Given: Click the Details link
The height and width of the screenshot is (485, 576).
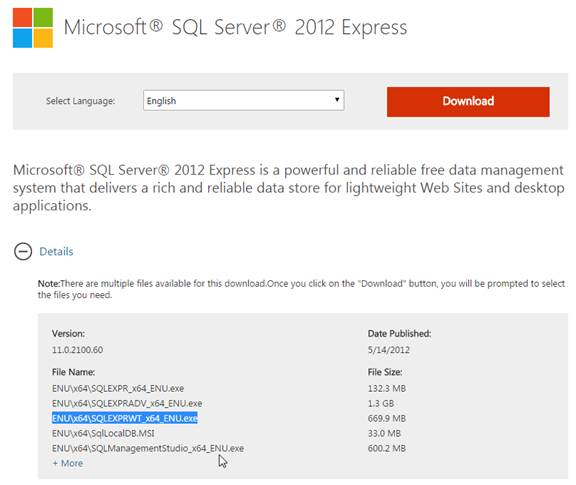Looking at the screenshot, I should coord(56,251).
